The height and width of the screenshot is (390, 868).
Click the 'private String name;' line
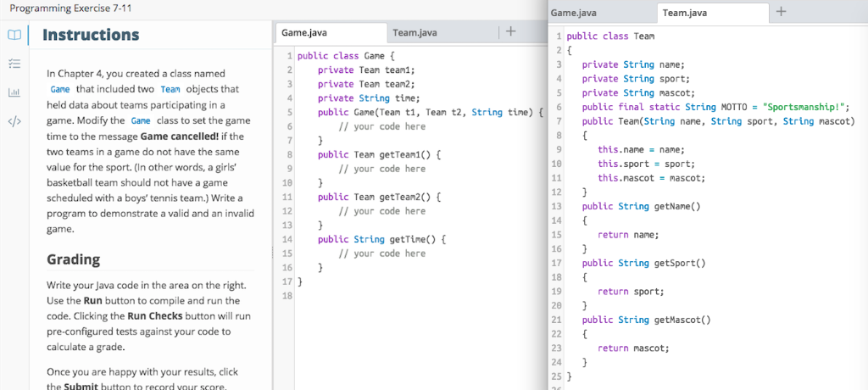[x=634, y=64]
